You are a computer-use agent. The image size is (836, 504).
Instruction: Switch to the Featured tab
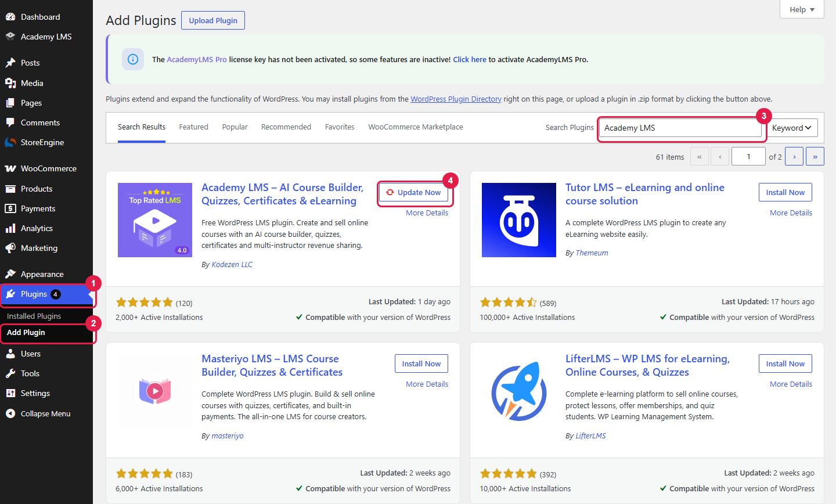(193, 127)
